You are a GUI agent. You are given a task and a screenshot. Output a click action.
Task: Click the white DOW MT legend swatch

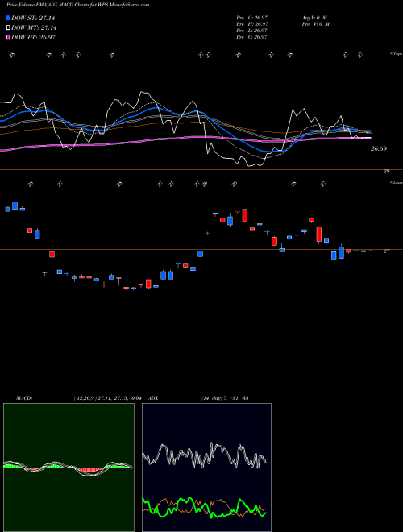9,28
